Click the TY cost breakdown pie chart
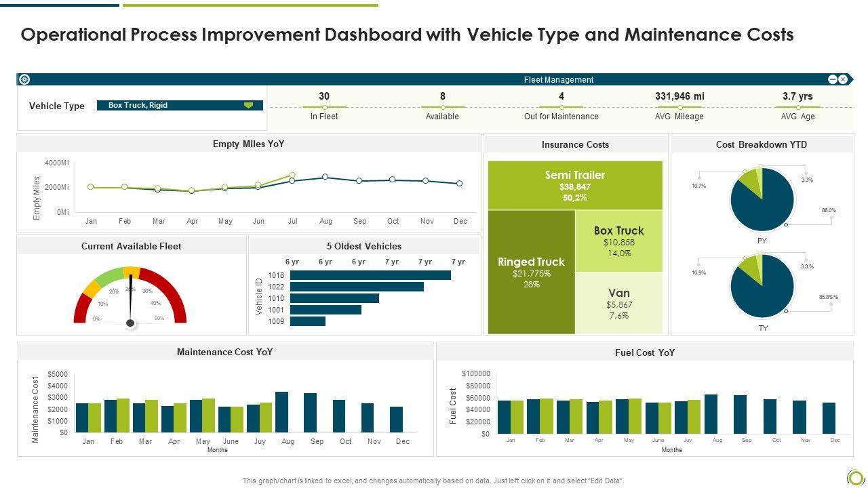The image size is (868, 488). pos(762,287)
